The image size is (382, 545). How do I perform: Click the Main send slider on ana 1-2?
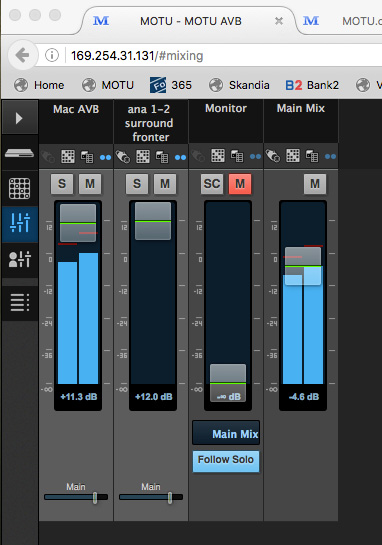151,497
